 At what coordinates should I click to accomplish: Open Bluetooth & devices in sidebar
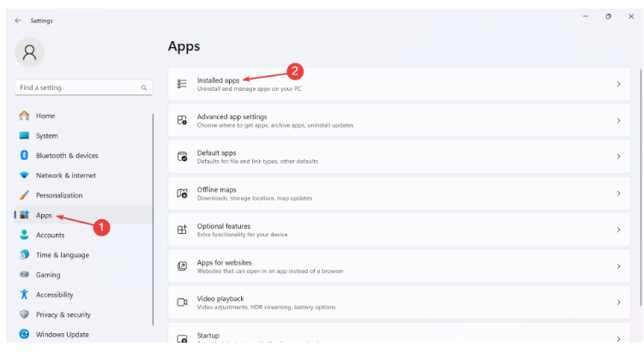[67, 155]
